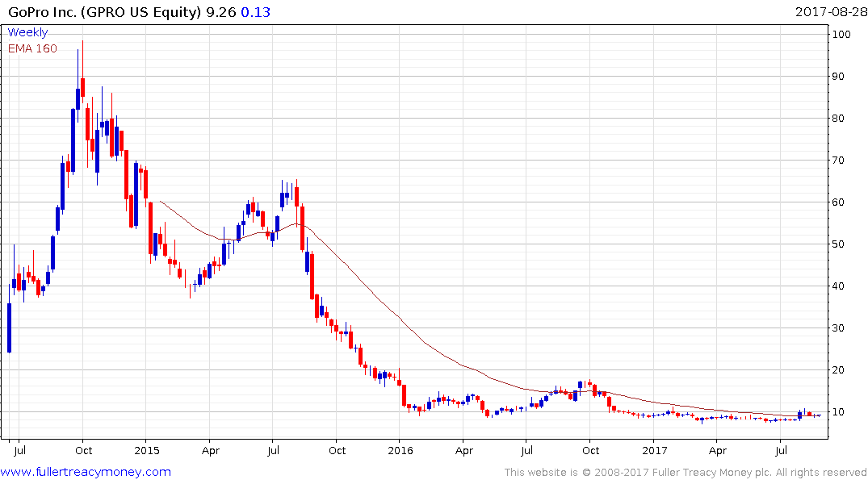Click the blue price change value 0.13

point(256,12)
